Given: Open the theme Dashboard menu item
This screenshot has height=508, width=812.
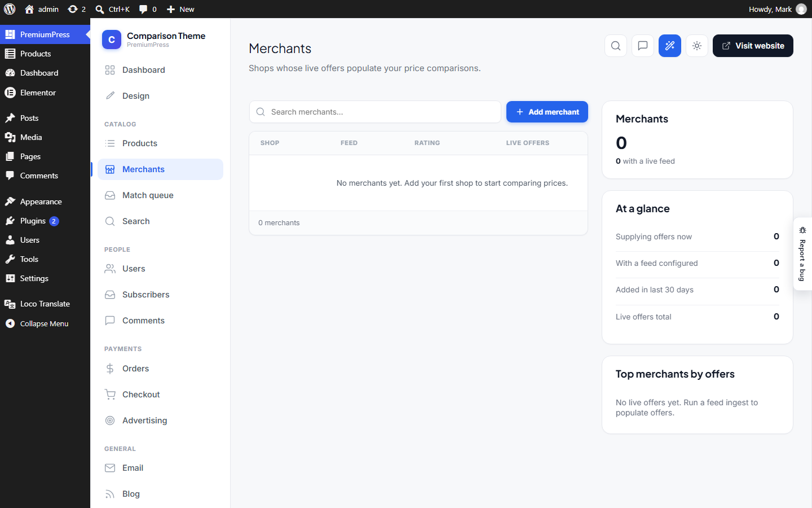Looking at the screenshot, I should pyautogui.click(x=160, y=70).
